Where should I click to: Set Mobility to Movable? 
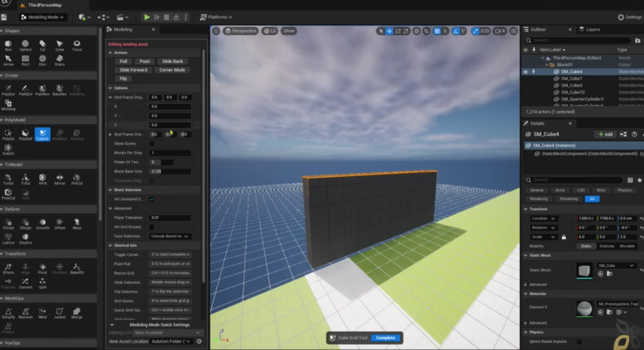(x=627, y=246)
